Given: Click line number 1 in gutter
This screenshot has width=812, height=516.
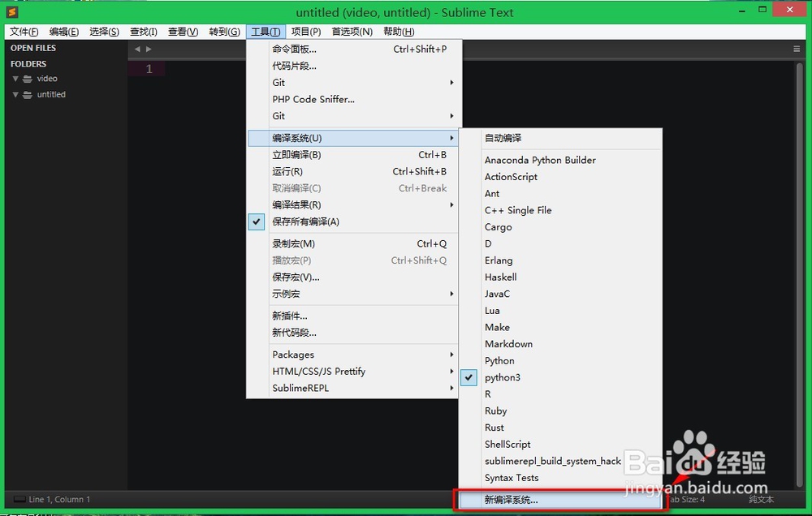Looking at the screenshot, I should pyautogui.click(x=149, y=69).
